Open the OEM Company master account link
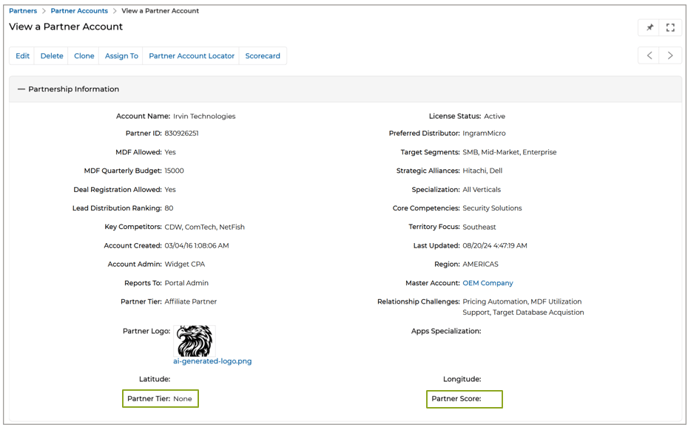 click(487, 283)
